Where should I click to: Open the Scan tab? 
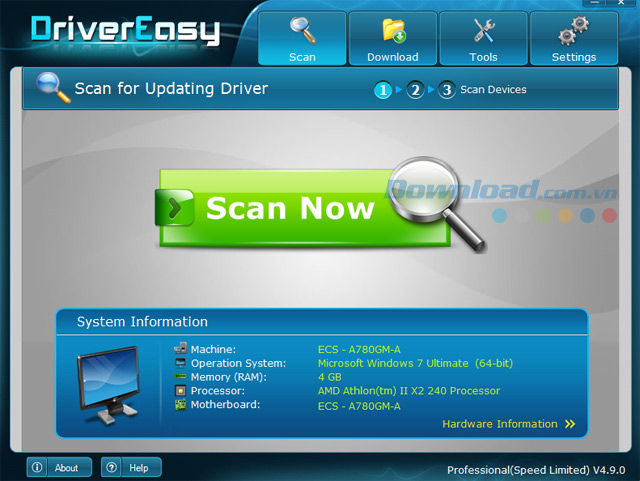pyautogui.click(x=302, y=38)
